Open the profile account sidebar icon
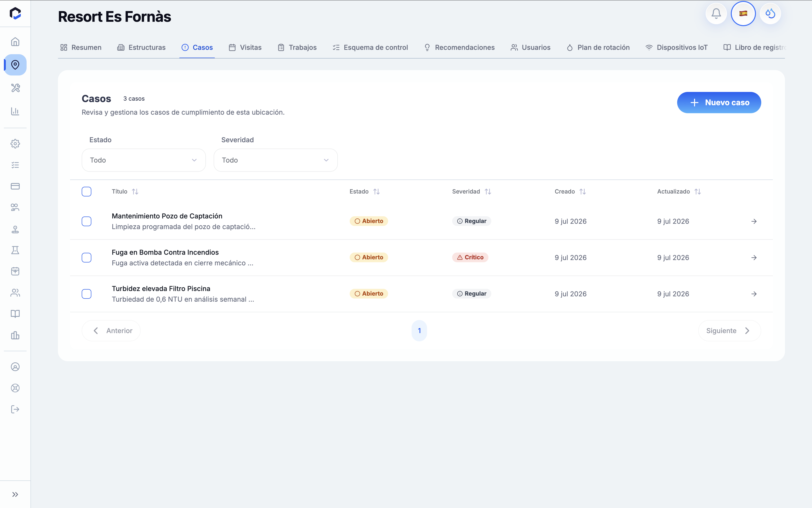Image resolution: width=812 pixels, height=508 pixels. (15, 367)
